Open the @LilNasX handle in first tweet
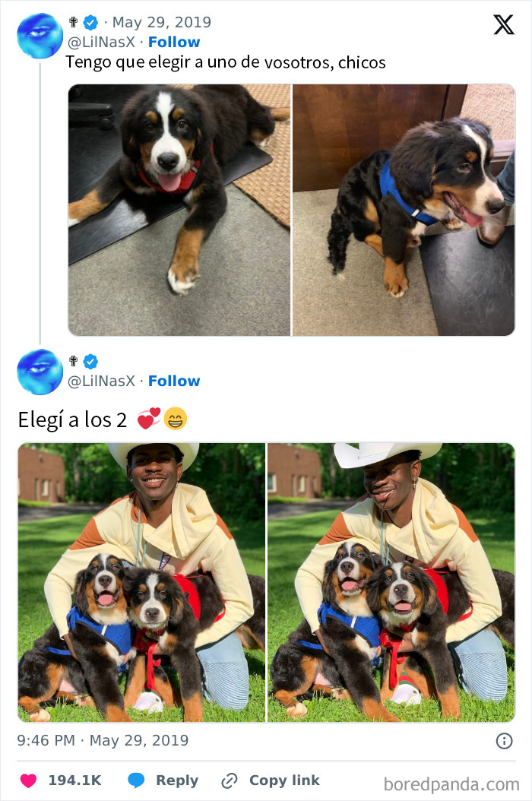532x801 pixels. [101, 42]
